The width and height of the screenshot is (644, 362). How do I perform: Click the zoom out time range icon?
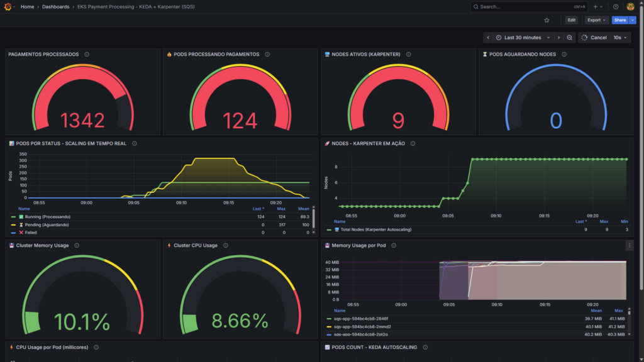[569, 38]
